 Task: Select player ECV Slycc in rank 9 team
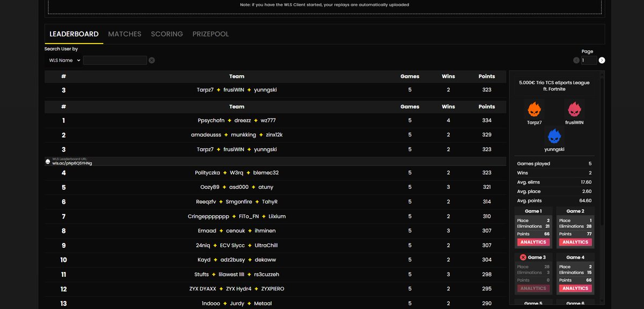pyautogui.click(x=232, y=245)
